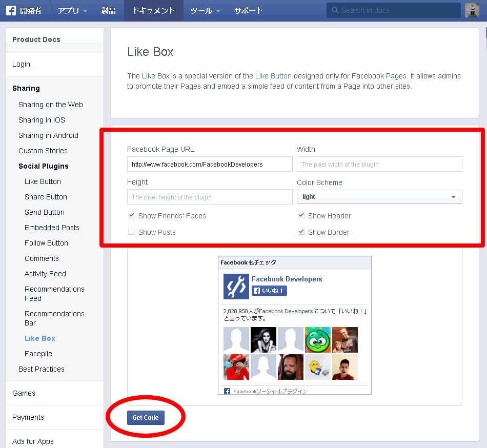Open Sharing on the Web
This screenshot has height=448, width=487.
51,105
